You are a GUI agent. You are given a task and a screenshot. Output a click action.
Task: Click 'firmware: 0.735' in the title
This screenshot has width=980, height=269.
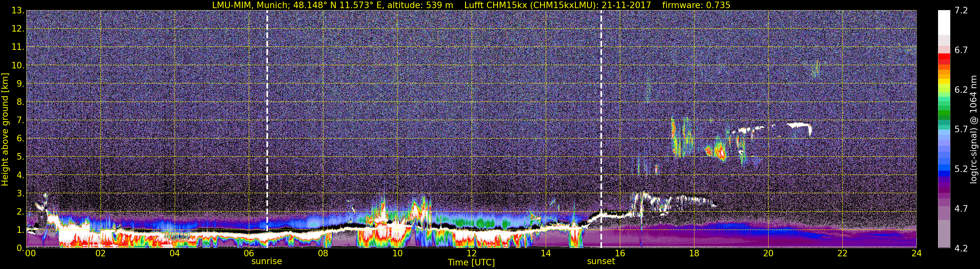[696, 5]
